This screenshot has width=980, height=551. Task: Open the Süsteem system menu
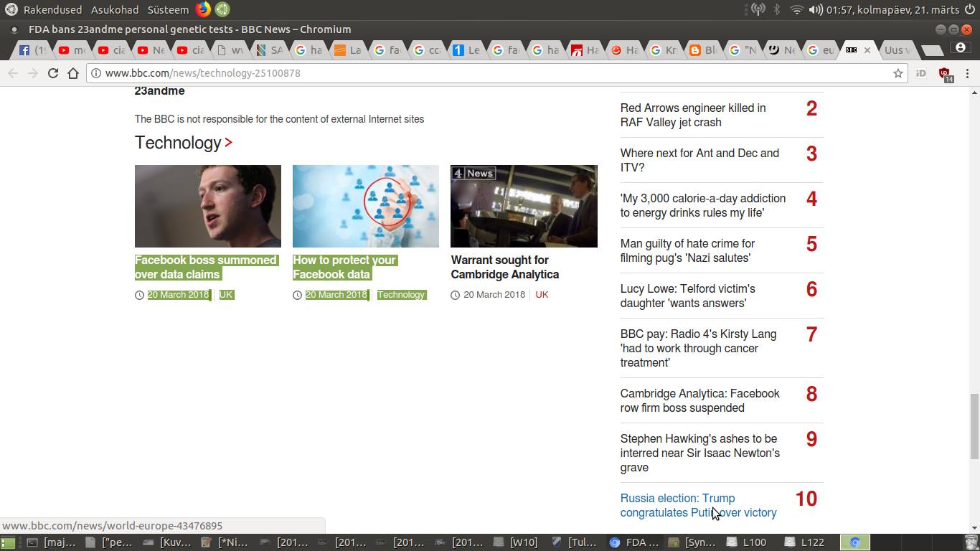pos(168,9)
